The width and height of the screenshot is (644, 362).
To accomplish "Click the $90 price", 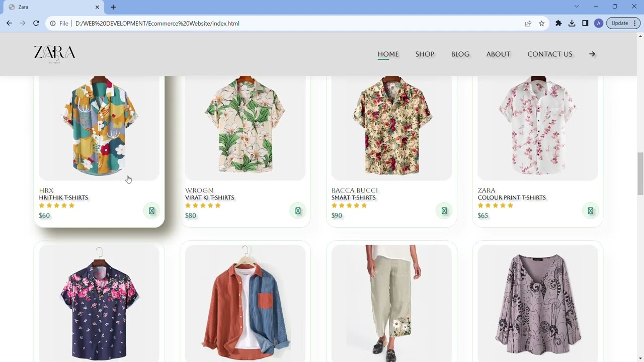I will pos(337,216).
